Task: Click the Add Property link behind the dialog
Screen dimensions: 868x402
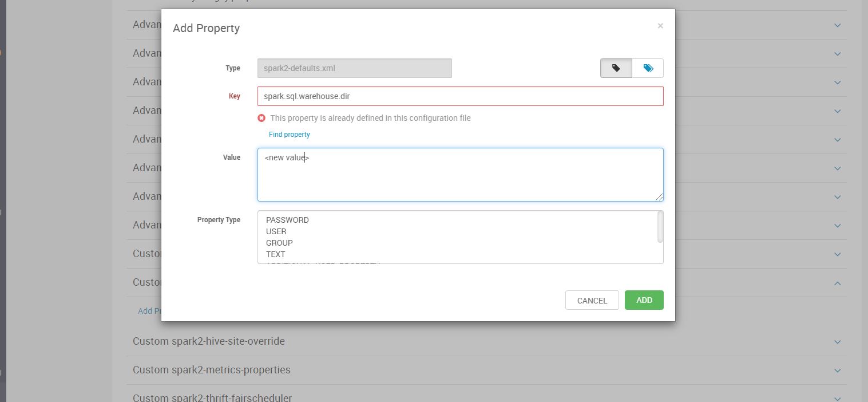Action: 148,311
